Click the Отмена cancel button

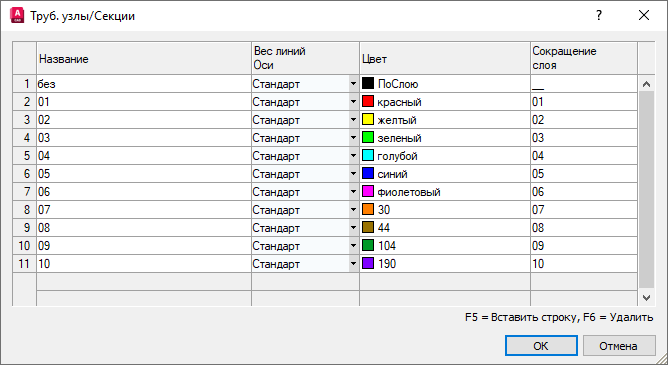point(619,346)
